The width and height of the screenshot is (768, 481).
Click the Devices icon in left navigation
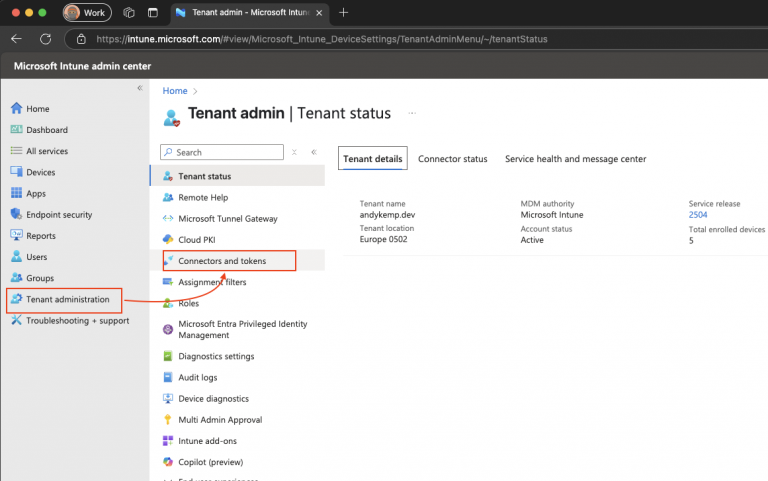point(16,172)
